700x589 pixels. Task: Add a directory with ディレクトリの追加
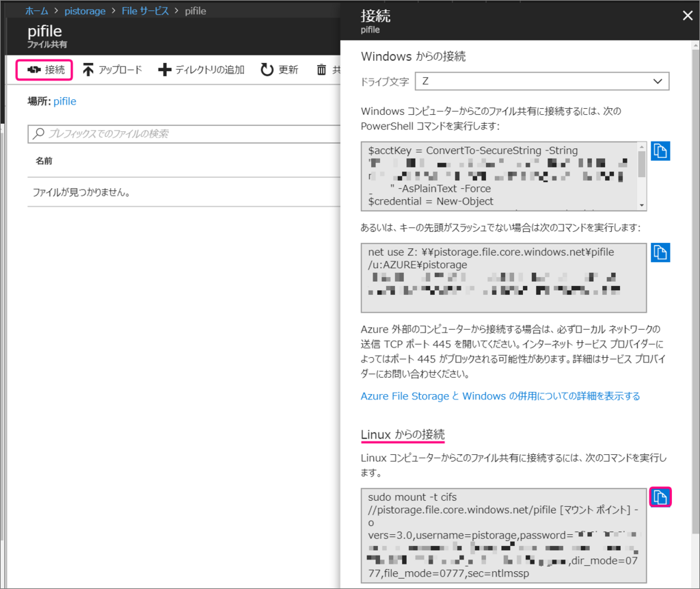point(202,70)
